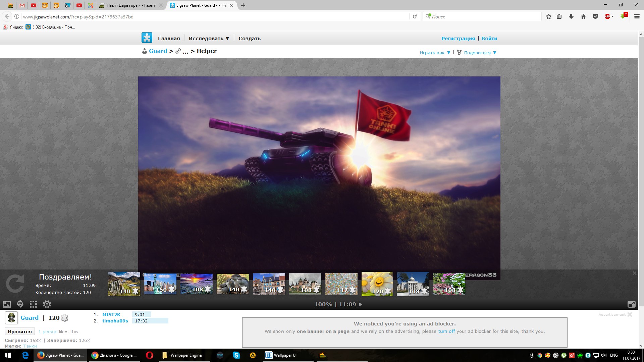The image size is (644, 362).
Task: Launch Microsoft Edge from the taskbar
Action: [x=25, y=355]
